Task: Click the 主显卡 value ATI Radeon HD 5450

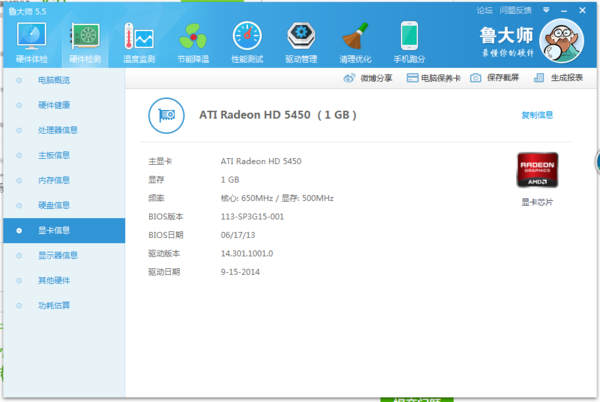Action: click(261, 161)
